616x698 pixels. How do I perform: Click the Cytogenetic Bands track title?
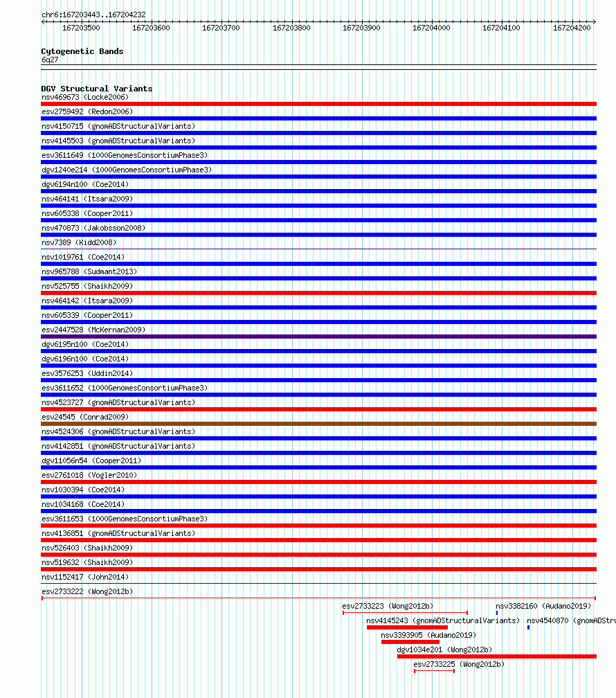(82, 51)
